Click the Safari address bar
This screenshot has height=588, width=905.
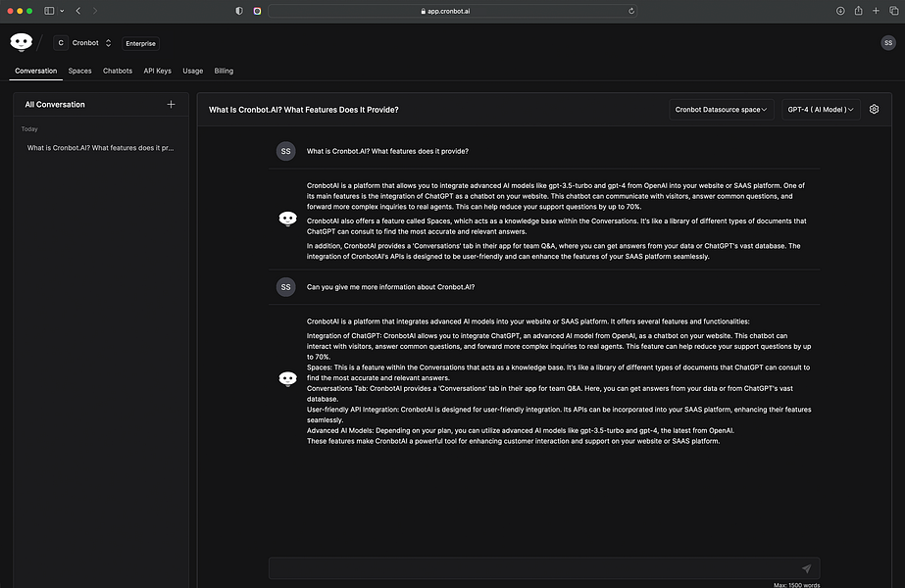(453, 11)
